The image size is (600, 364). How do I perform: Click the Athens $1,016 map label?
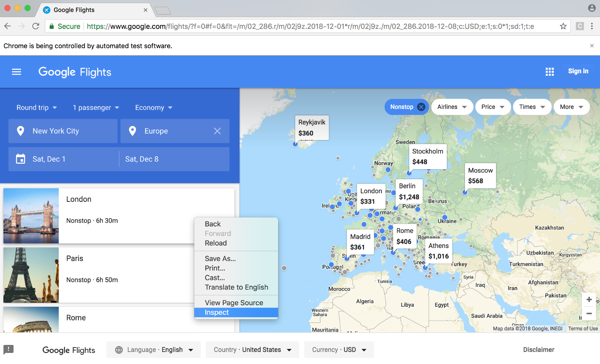[438, 251]
